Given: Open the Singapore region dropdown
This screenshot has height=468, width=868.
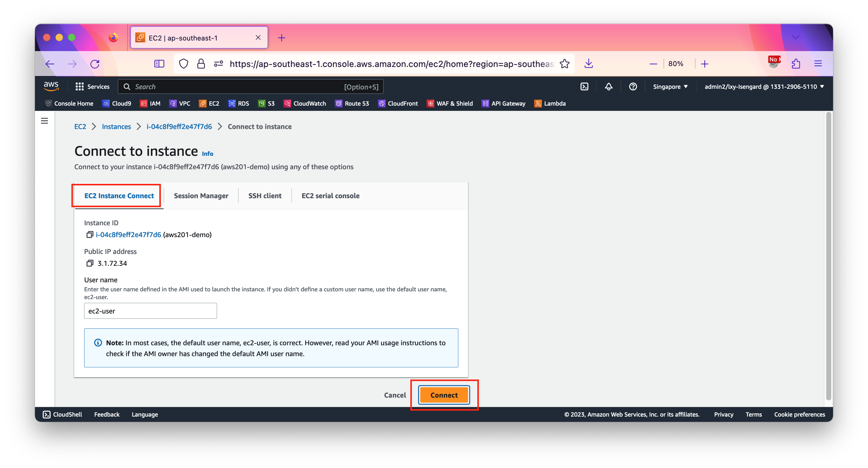Looking at the screenshot, I should [x=670, y=87].
